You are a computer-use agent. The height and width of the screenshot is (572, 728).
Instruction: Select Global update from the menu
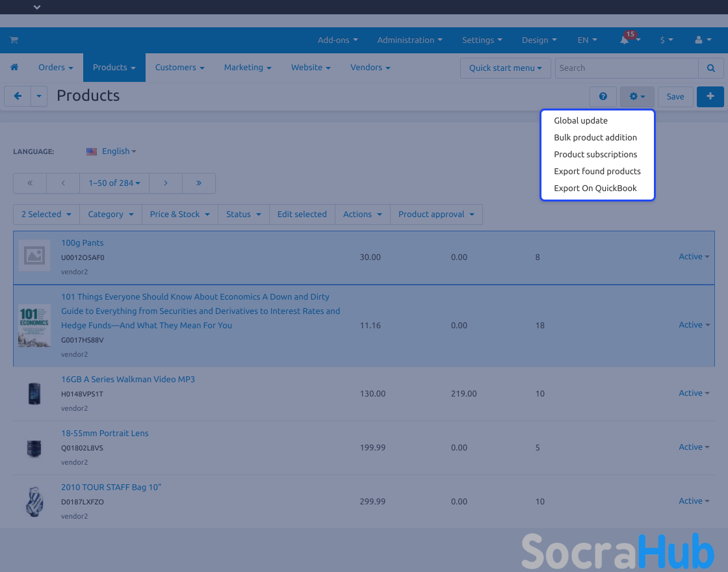(580, 121)
